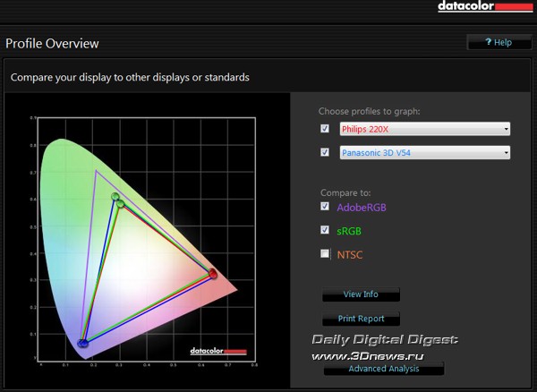This screenshot has height=392, width=537.
Task: Disable the sRGB comparison checkbox
Action: click(325, 230)
